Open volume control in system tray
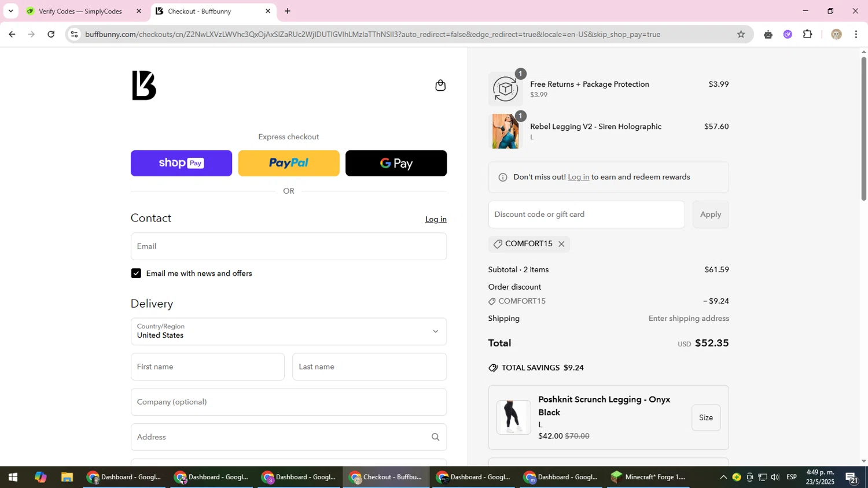 click(x=775, y=477)
